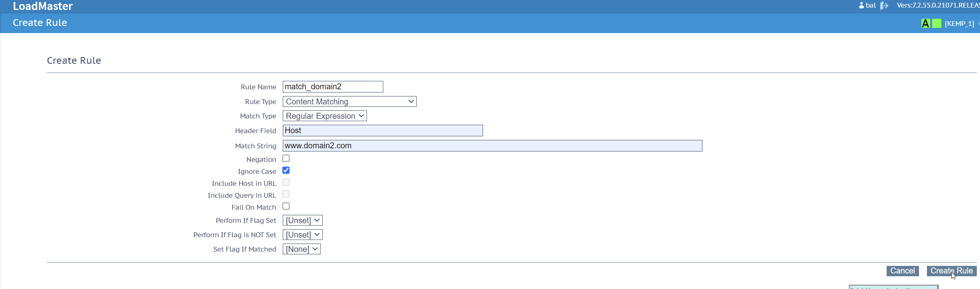Click the user profile icon beside "bal"
Viewport: 980px width, 289px height.
pyautogui.click(x=862, y=6)
